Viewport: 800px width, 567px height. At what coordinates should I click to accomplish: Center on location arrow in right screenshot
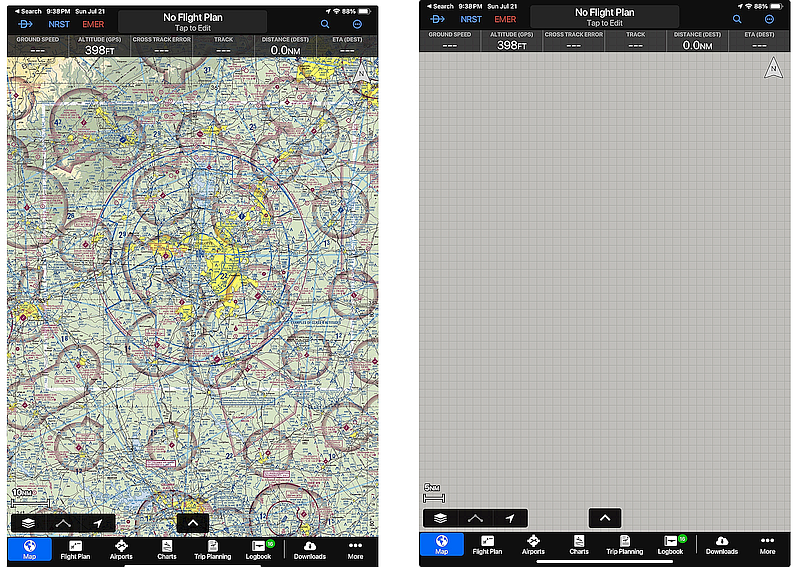tap(510, 518)
